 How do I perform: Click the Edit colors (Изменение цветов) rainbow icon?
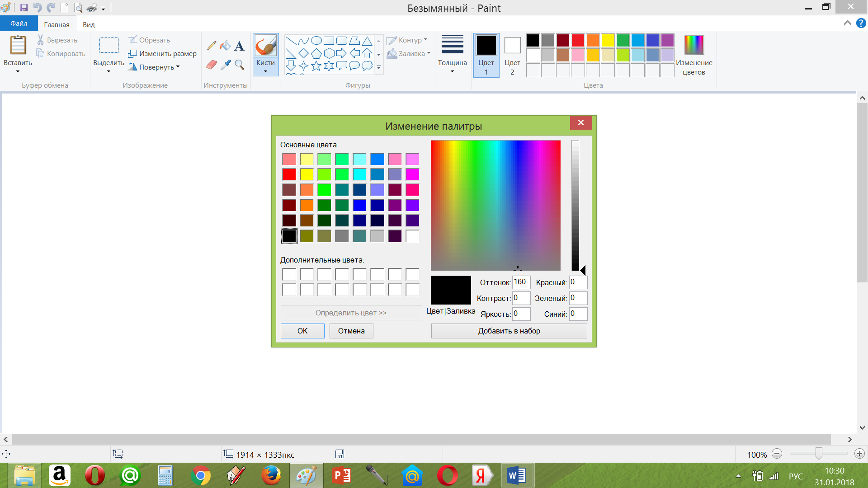point(694,45)
